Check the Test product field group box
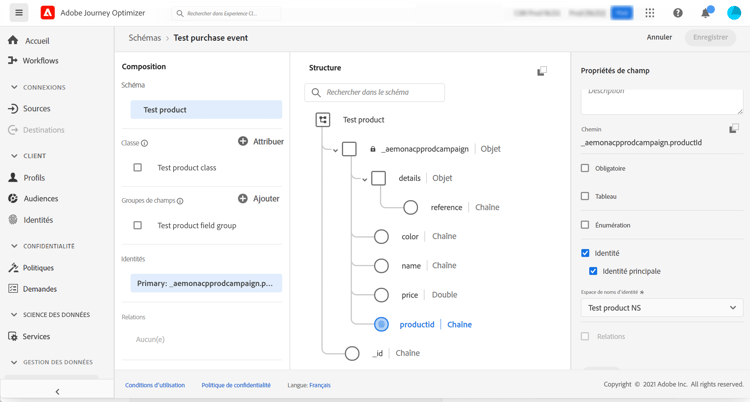 pyautogui.click(x=138, y=226)
